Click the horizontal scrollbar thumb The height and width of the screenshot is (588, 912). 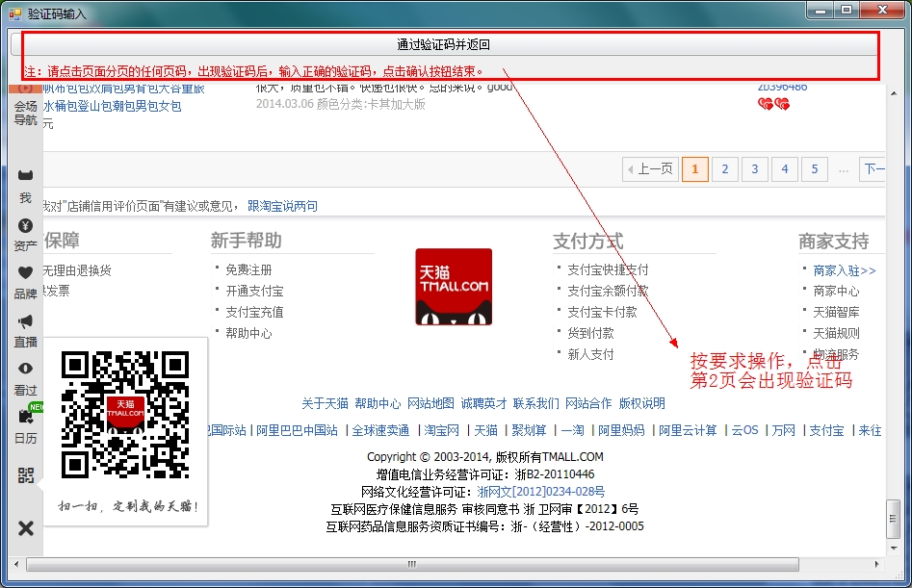tap(412, 564)
